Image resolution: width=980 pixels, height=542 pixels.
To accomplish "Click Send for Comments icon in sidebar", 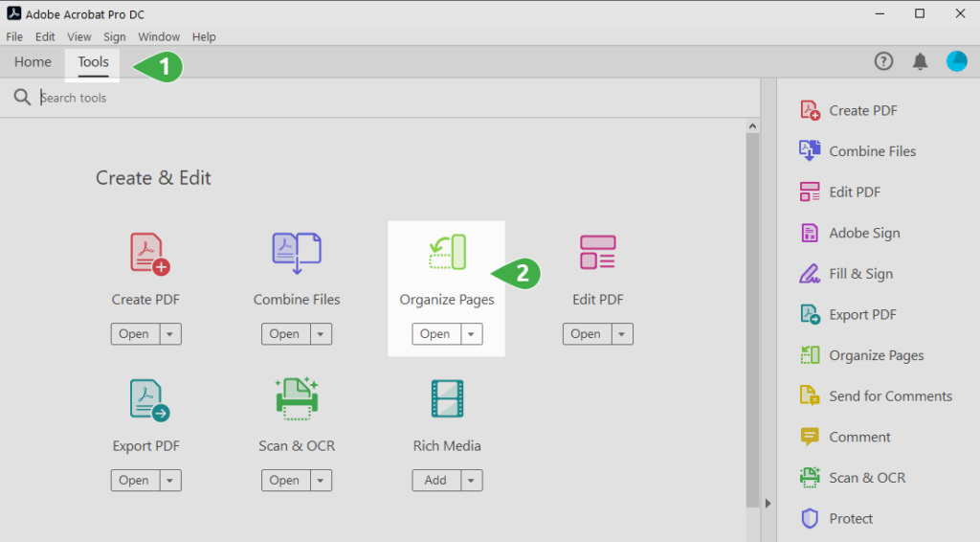I will (810, 395).
